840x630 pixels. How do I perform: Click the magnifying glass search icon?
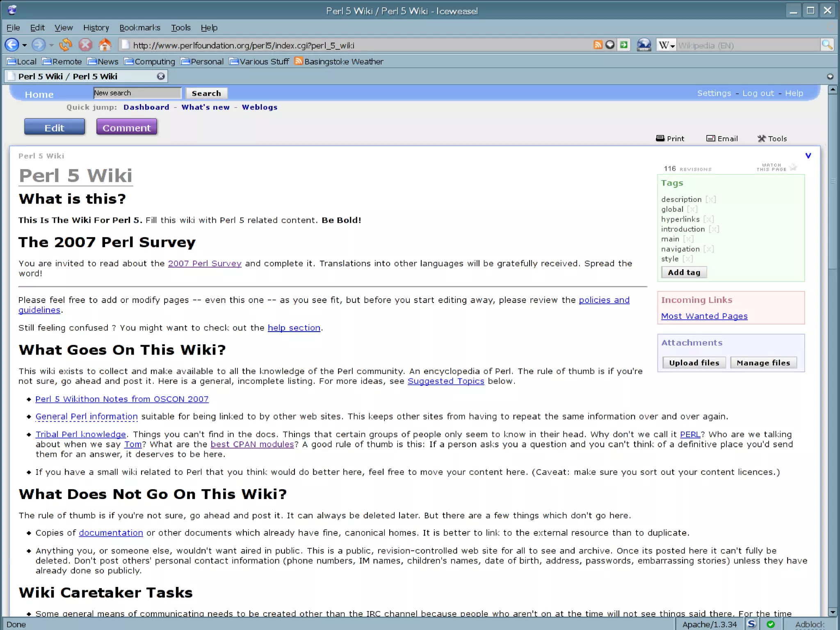(827, 45)
